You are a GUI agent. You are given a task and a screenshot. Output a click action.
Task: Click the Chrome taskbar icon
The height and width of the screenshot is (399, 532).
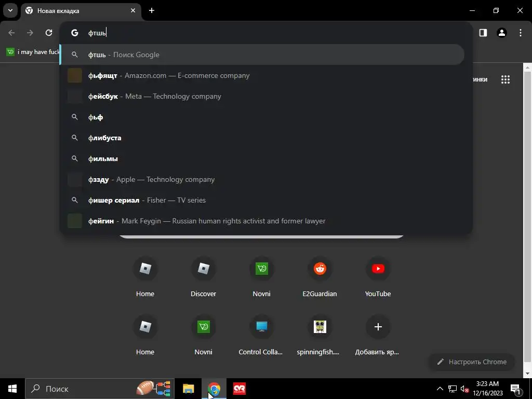pos(214,389)
